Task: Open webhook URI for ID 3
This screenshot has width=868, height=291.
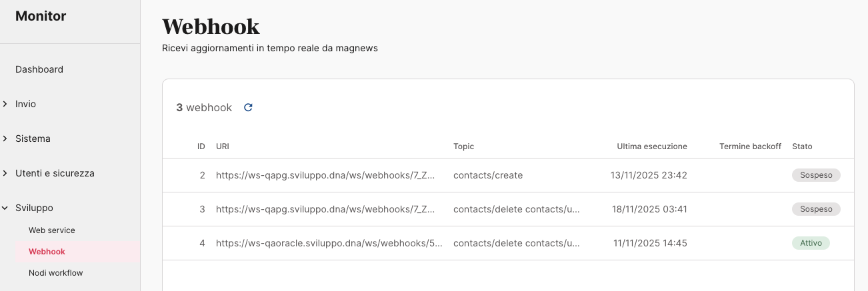Action: pos(325,209)
